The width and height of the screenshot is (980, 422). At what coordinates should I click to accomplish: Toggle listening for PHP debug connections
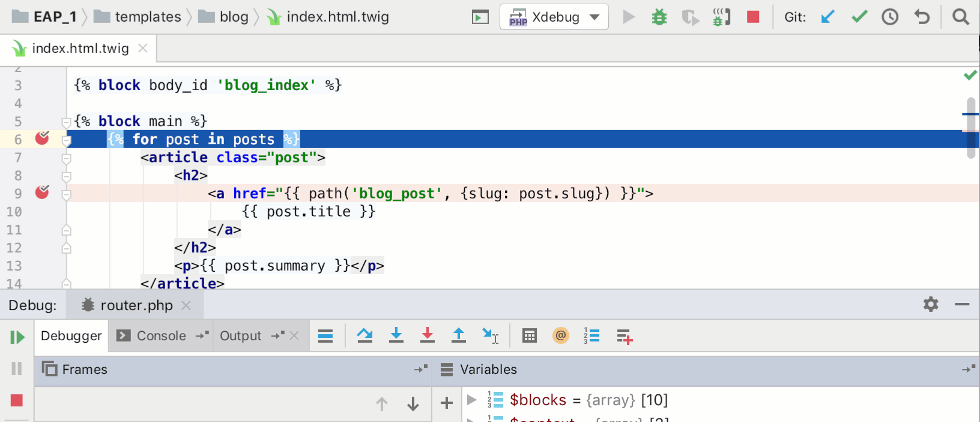[x=721, y=17]
